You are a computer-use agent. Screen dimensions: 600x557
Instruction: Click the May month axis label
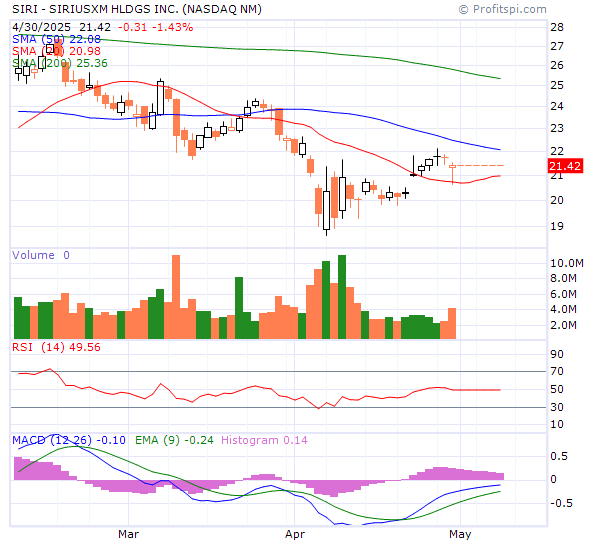click(460, 534)
